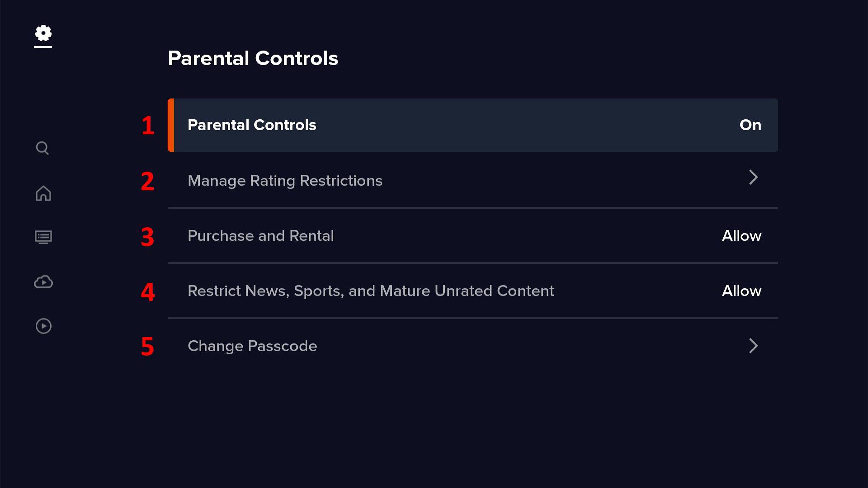Click Allow beside Purchase and Rental
868x488 pixels.
(741, 235)
